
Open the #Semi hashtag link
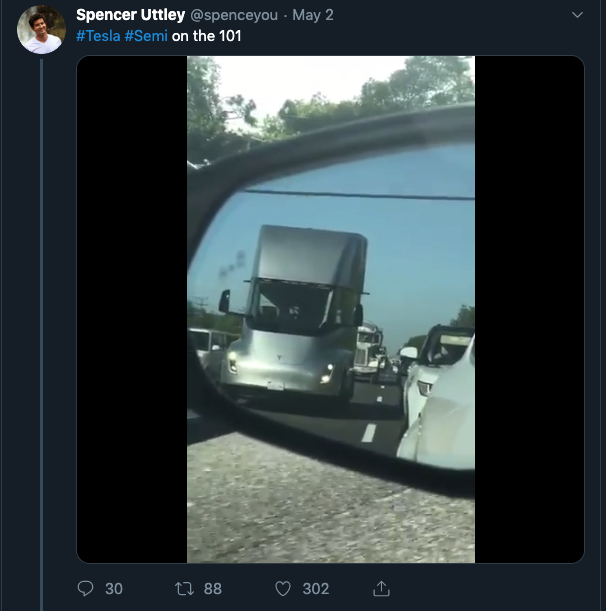(146, 36)
